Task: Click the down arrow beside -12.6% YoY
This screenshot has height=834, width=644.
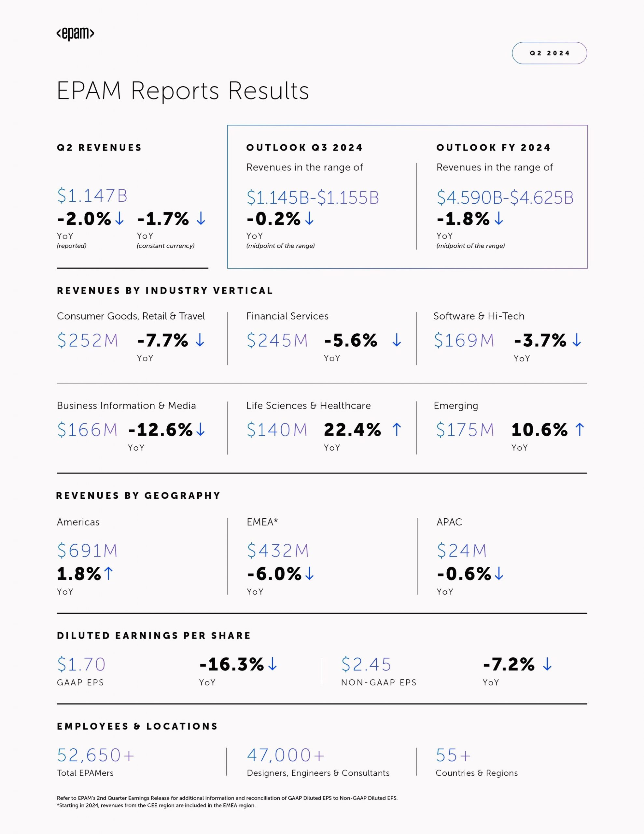Action: click(x=201, y=429)
